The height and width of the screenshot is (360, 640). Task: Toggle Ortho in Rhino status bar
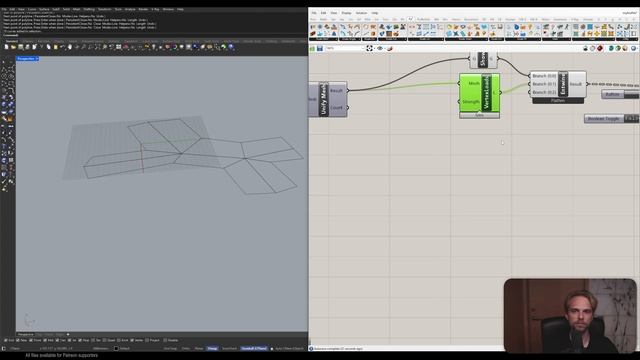186,349
